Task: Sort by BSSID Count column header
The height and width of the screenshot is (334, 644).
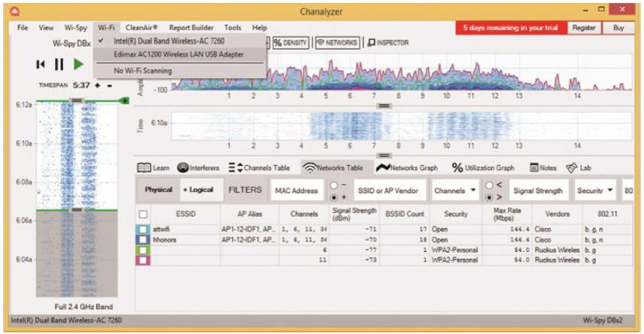Action: pos(404,214)
